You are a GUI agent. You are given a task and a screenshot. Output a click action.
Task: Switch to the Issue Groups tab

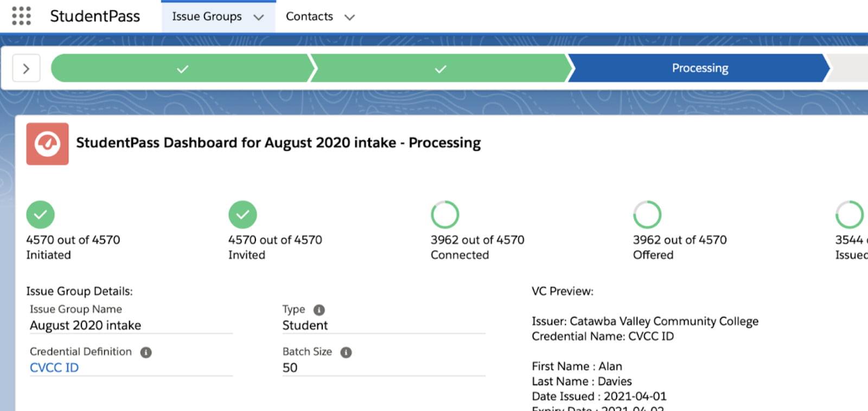click(x=207, y=17)
